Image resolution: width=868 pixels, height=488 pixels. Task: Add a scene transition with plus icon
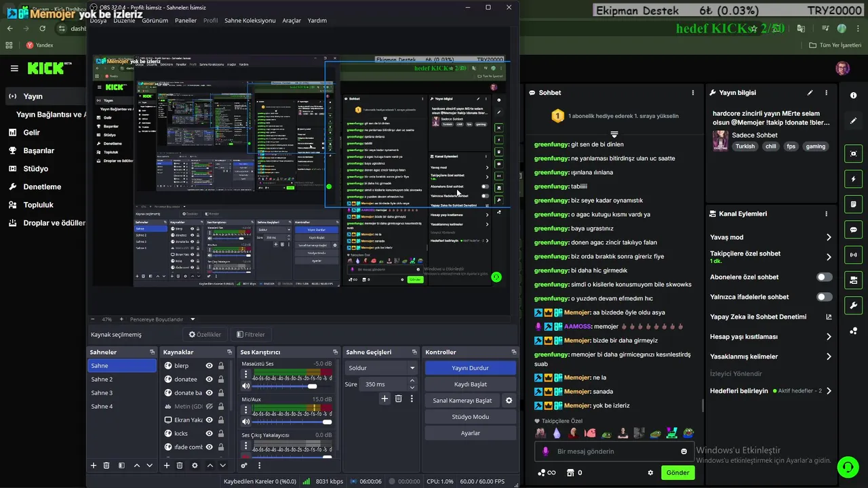384,399
